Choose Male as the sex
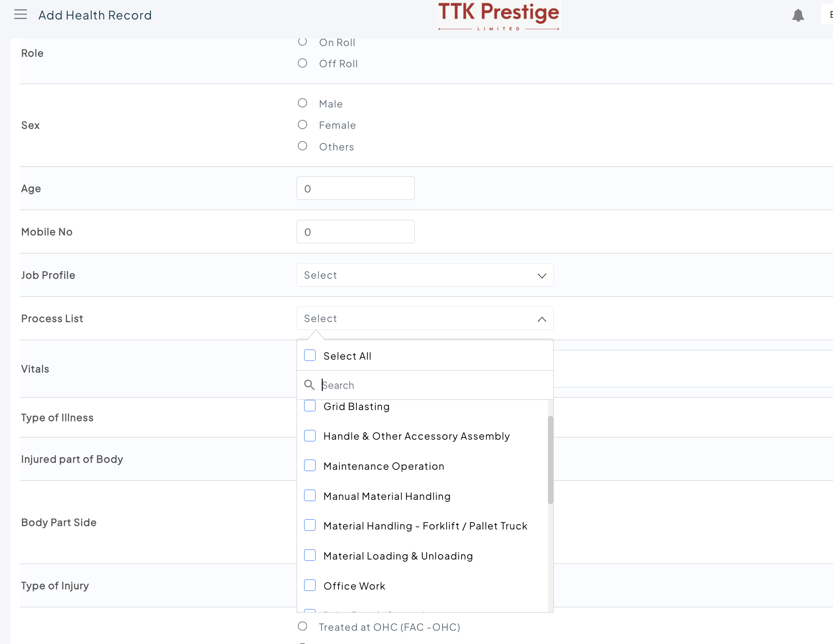 click(302, 103)
